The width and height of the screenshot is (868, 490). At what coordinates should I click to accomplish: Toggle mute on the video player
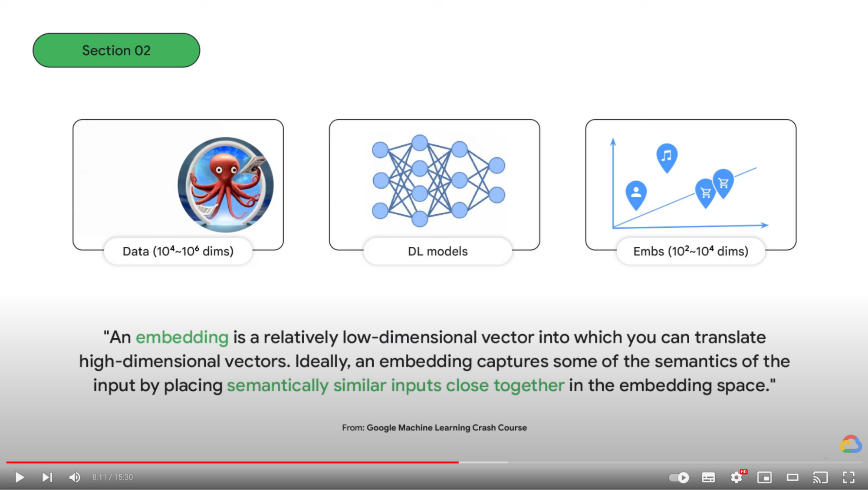75,476
